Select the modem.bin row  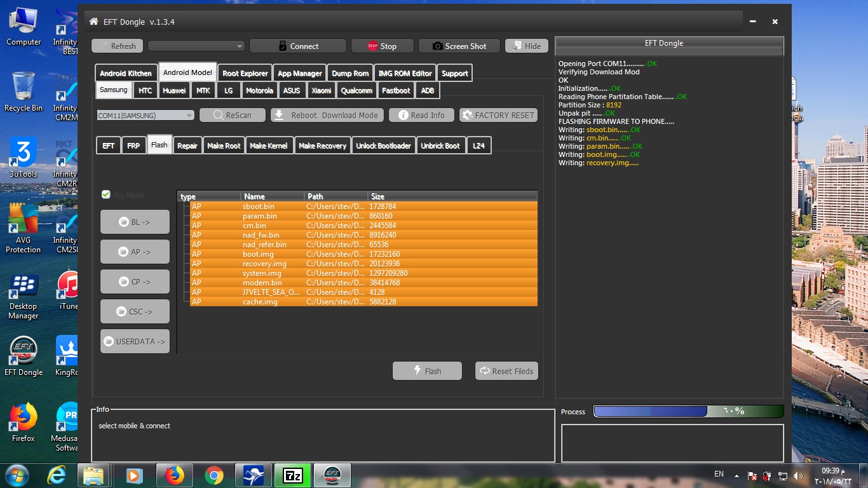coord(363,283)
